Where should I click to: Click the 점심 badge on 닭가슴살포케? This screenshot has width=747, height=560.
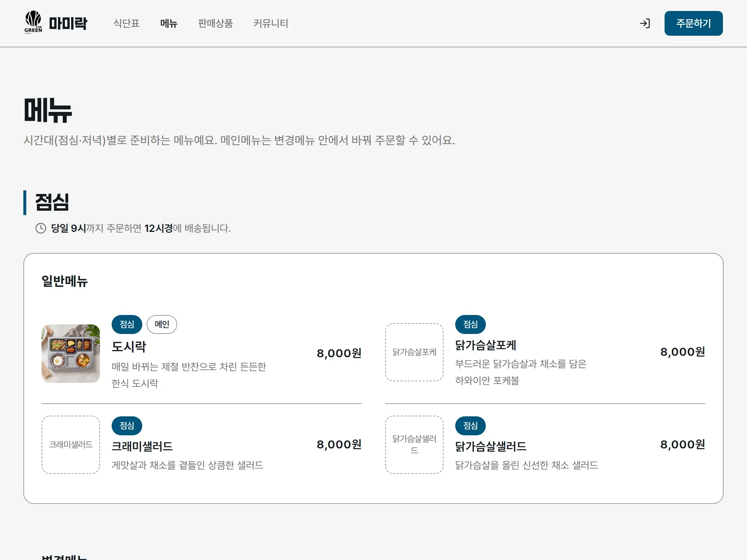coord(471,324)
